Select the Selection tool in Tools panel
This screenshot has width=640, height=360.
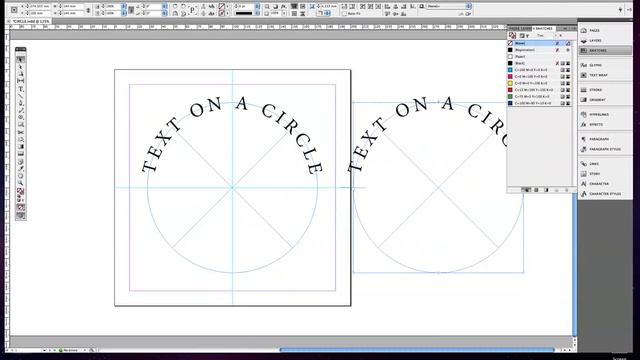(20, 60)
